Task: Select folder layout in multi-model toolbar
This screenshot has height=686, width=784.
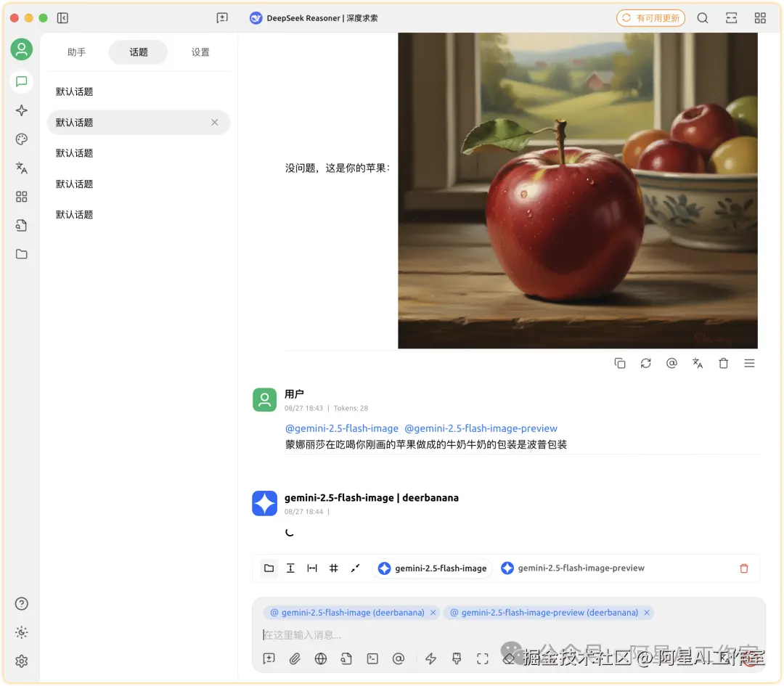Action: (x=269, y=568)
